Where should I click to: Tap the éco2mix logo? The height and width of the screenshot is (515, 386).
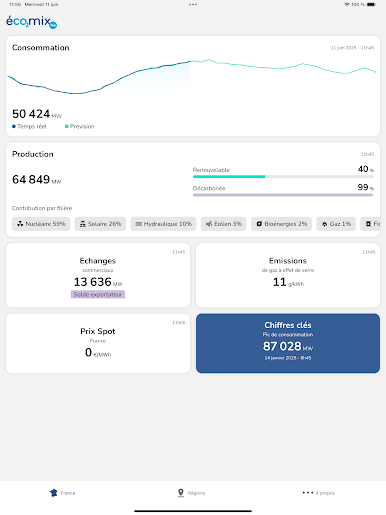[31, 22]
